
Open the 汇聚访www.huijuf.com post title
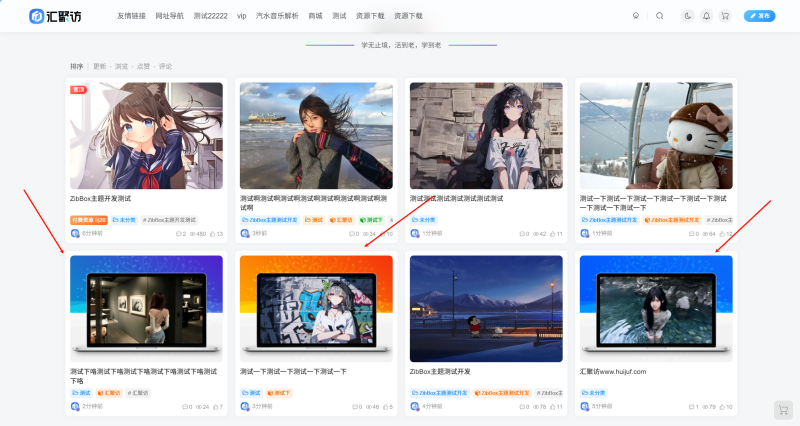[613, 371]
